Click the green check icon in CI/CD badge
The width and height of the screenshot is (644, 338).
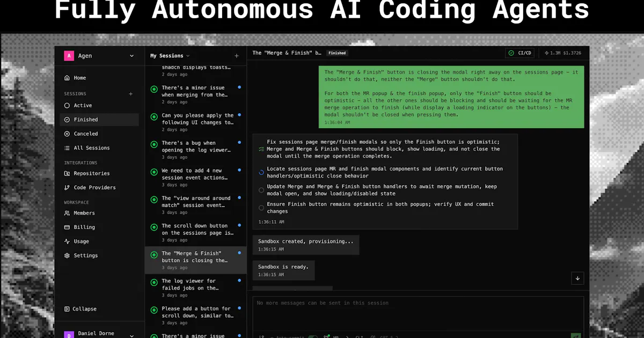click(511, 53)
